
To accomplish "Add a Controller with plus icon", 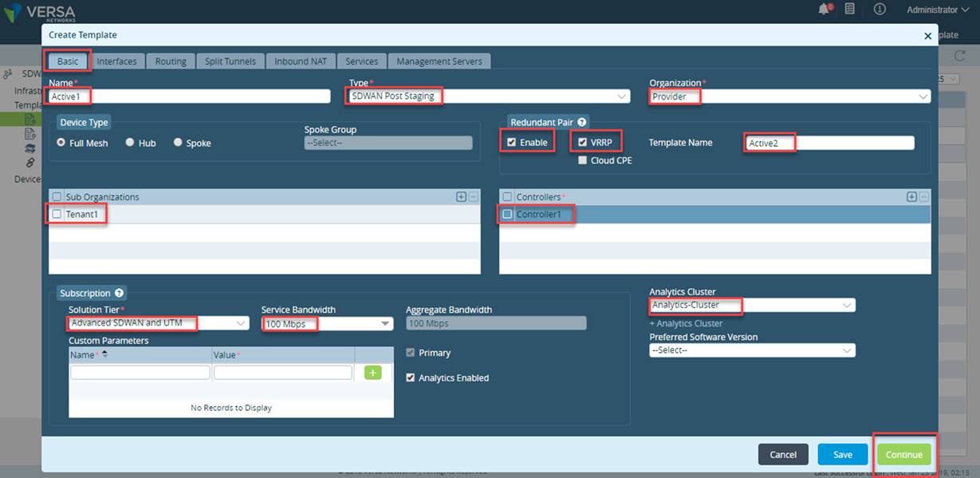I will point(912,196).
